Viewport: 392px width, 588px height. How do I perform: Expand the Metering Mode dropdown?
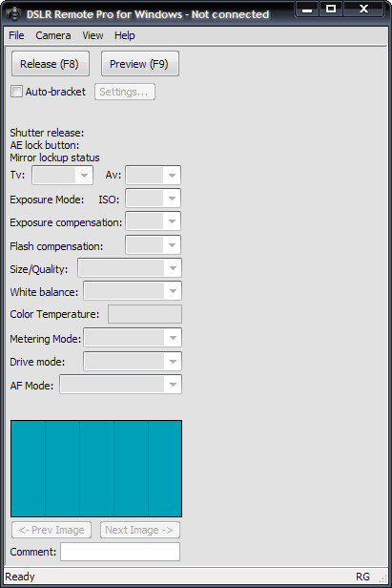tap(133, 338)
